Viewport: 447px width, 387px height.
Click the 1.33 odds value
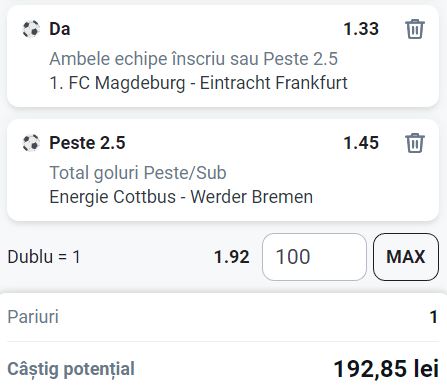tap(361, 29)
